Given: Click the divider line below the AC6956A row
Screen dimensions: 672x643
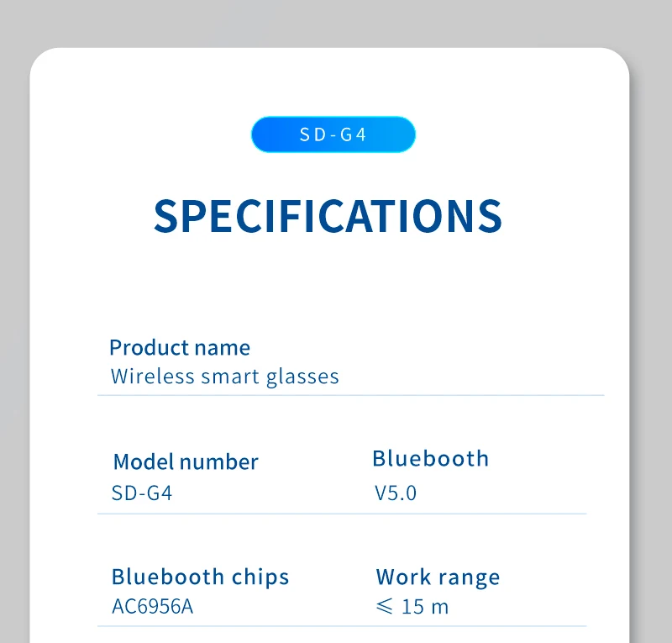Looking at the screenshot, I should 342,626.
